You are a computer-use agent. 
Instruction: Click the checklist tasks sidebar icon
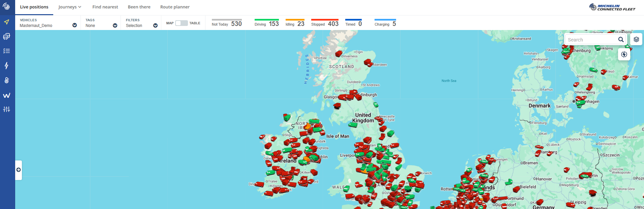[x=6, y=51]
